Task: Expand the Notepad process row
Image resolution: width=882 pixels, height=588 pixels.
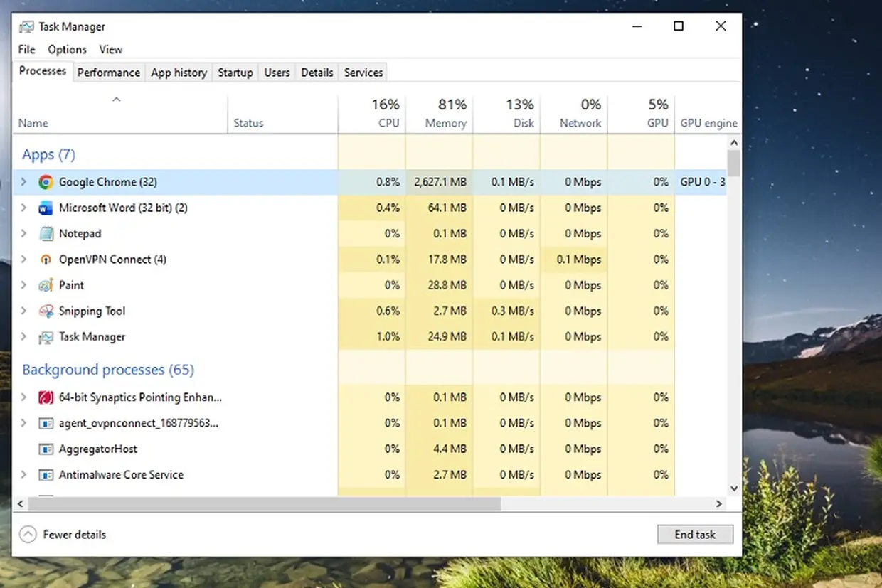Action: coord(23,234)
